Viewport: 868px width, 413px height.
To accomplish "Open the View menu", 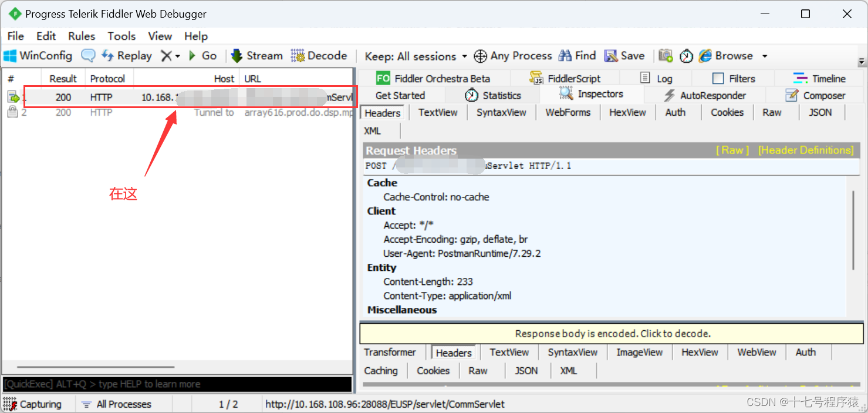I will tap(160, 36).
